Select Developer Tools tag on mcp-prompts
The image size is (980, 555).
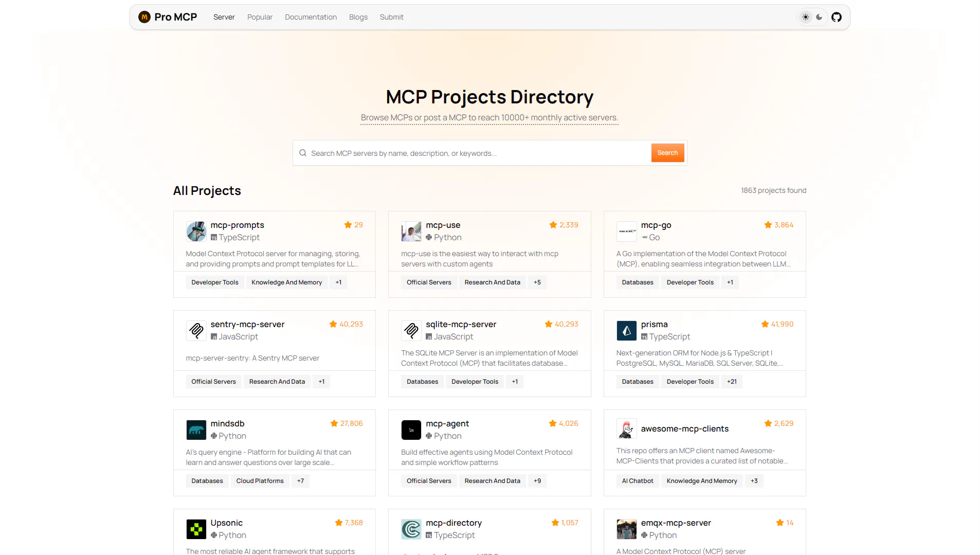(215, 282)
